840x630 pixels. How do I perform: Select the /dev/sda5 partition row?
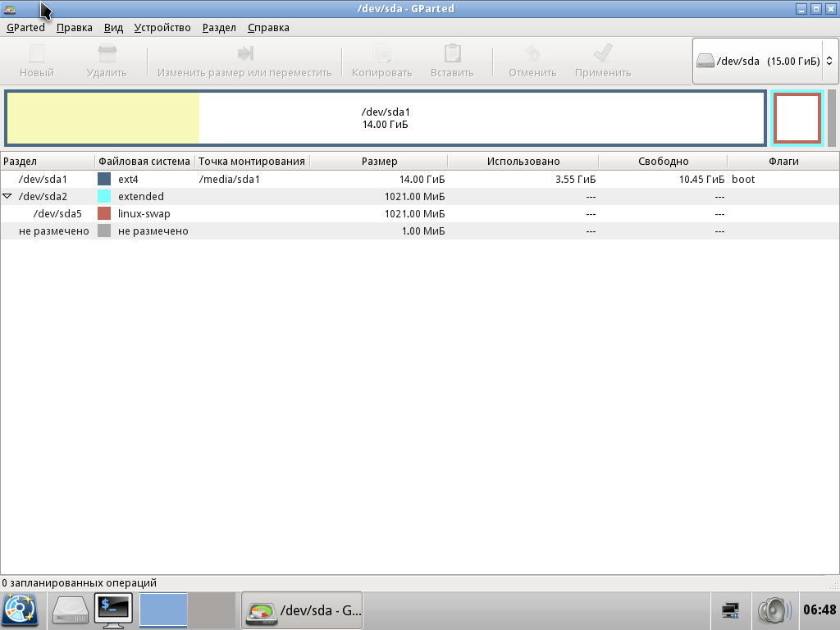[x=420, y=214]
